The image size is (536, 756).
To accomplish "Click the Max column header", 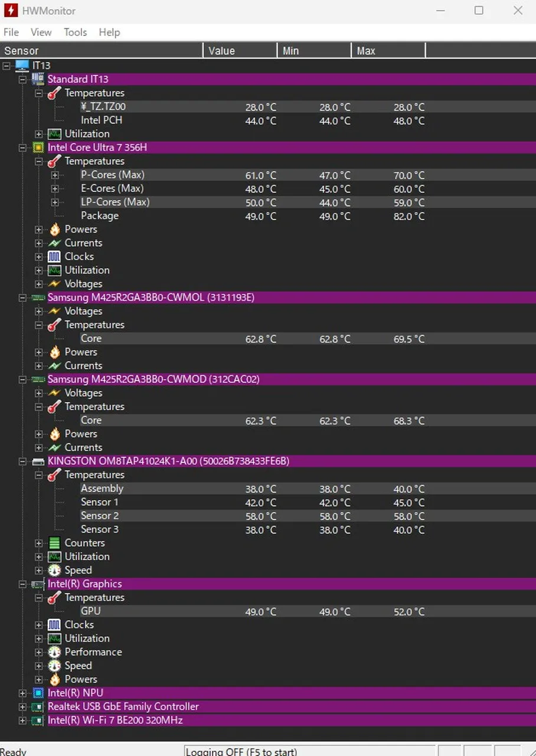I will coord(388,51).
